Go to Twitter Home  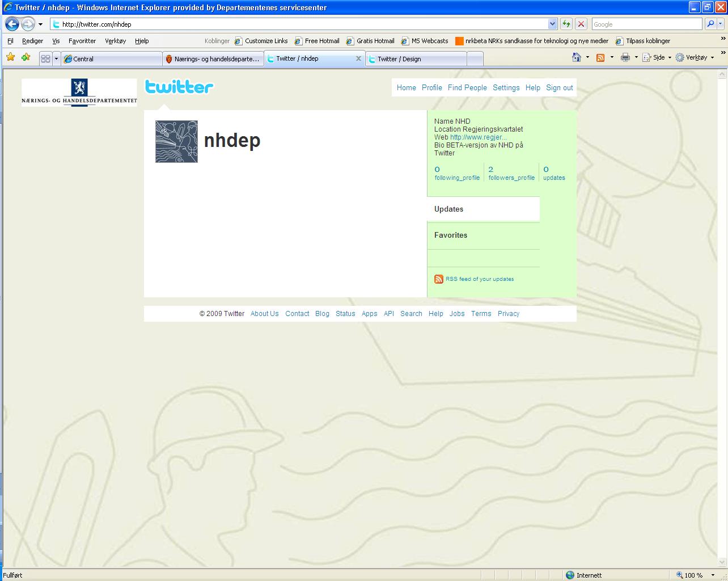(407, 87)
